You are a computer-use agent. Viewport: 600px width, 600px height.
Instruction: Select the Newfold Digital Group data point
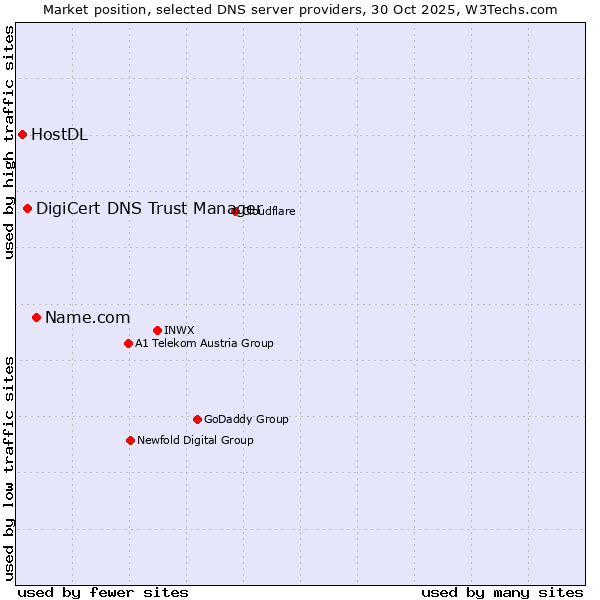[x=130, y=440]
